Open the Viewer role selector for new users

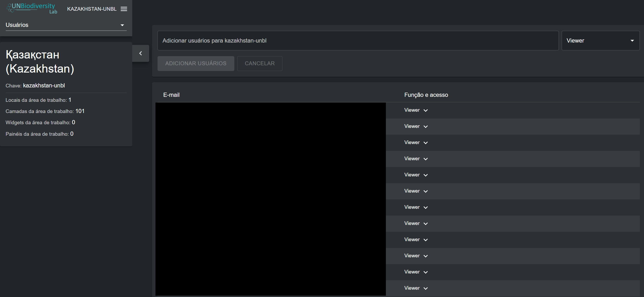tap(600, 41)
